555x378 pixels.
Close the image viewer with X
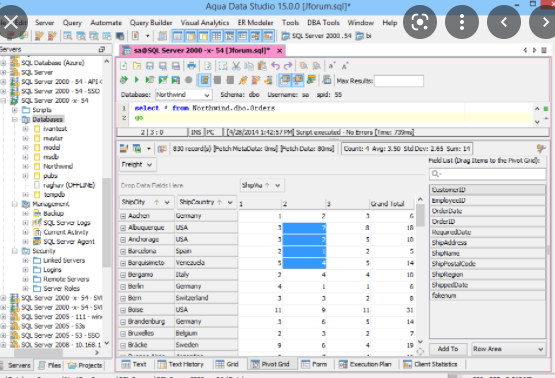(11, 22)
